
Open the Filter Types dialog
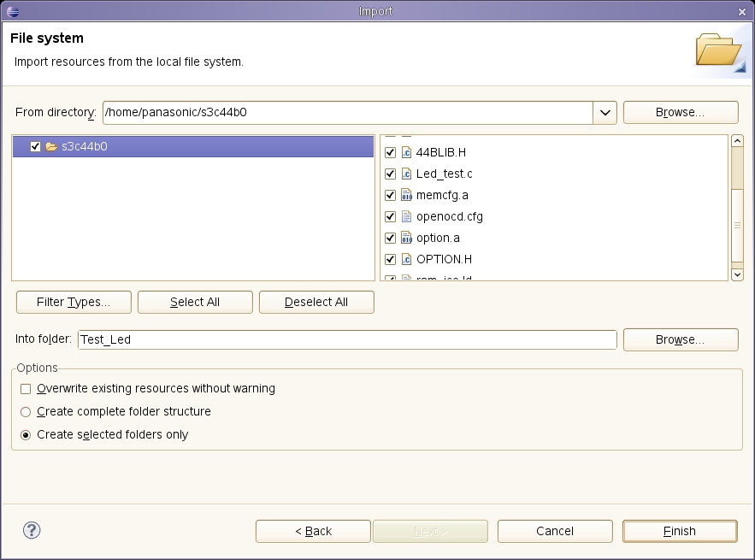pyautogui.click(x=74, y=302)
